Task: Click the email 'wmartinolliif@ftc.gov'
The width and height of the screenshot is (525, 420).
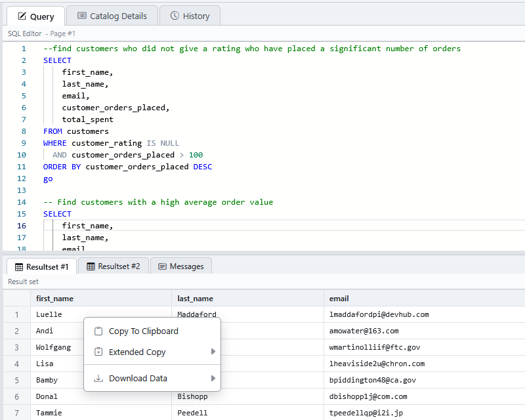Action: (x=375, y=347)
